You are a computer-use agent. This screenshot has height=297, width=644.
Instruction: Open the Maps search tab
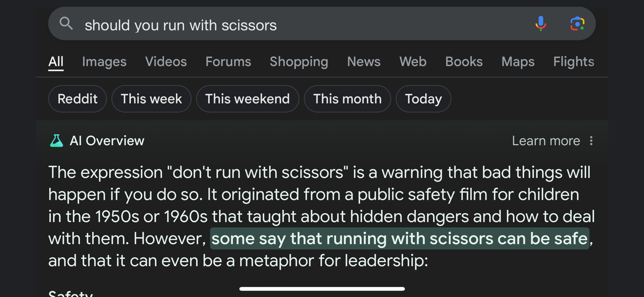coord(518,61)
